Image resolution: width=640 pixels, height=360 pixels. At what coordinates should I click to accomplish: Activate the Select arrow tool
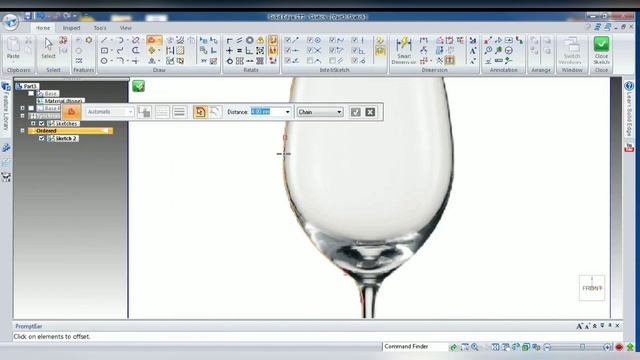tap(48, 48)
